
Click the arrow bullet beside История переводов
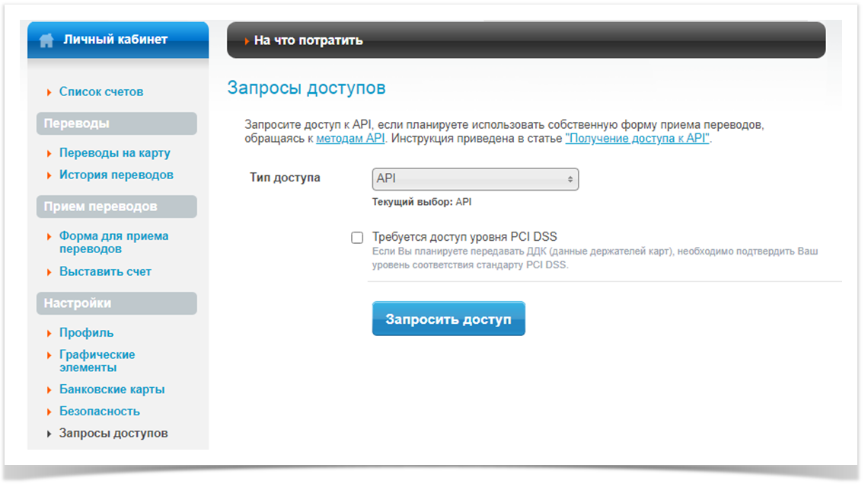tap(49, 175)
